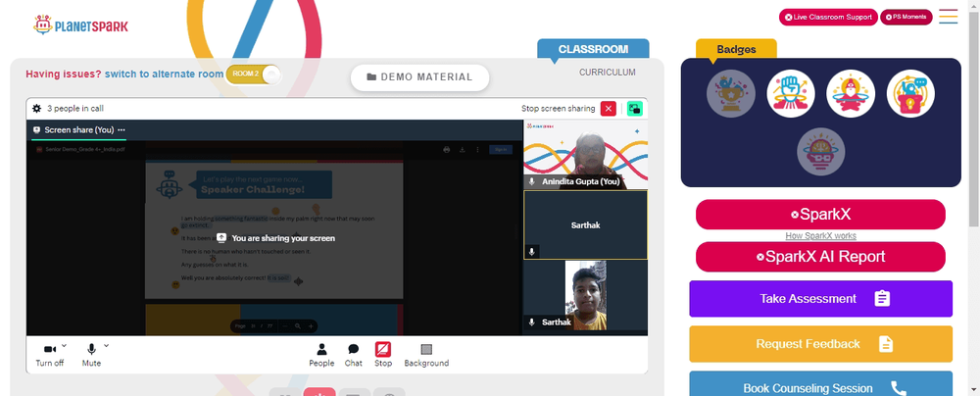
Task: Open PDF viewer more options dots
Action: coord(478,150)
